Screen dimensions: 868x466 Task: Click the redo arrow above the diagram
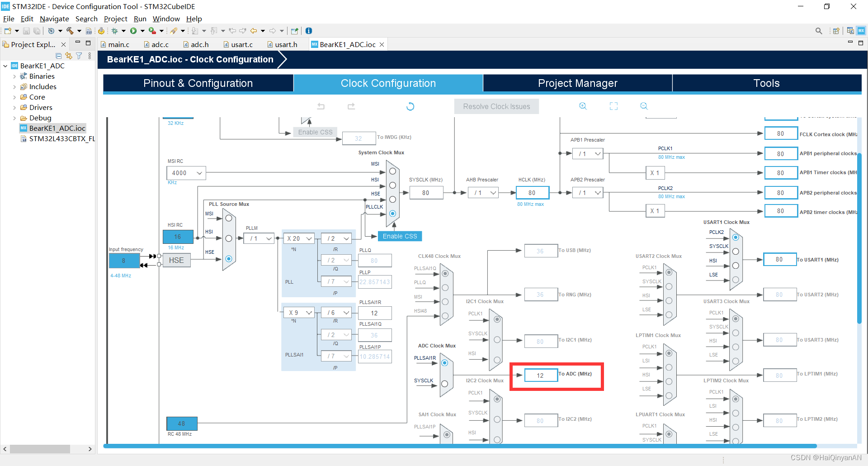click(351, 106)
